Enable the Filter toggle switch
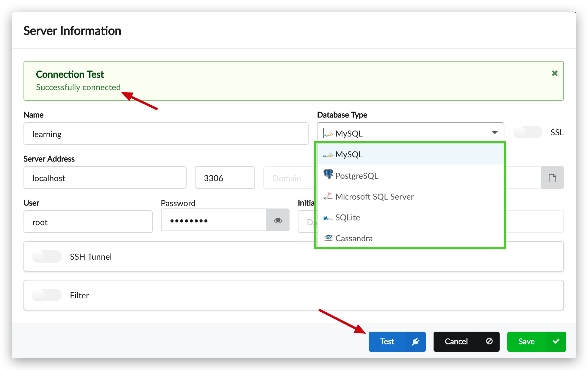Image resolution: width=588 pixels, height=370 pixels. click(x=47, y=295)
